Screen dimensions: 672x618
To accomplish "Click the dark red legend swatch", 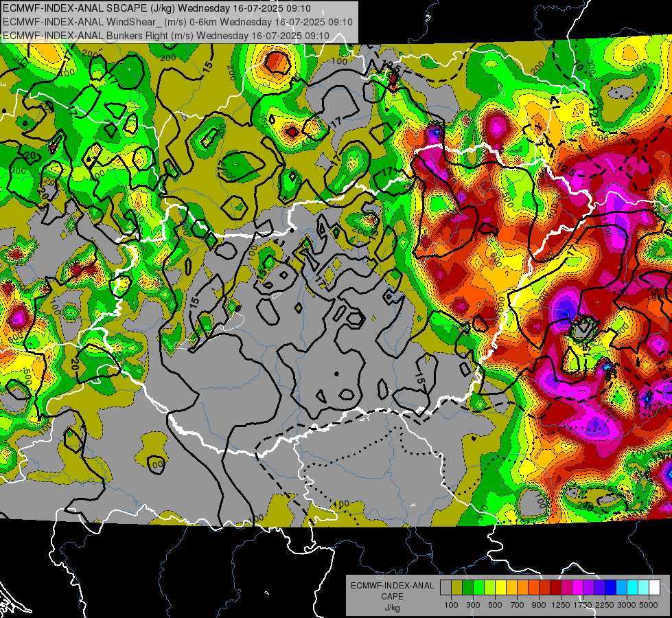I will [555, 587].
